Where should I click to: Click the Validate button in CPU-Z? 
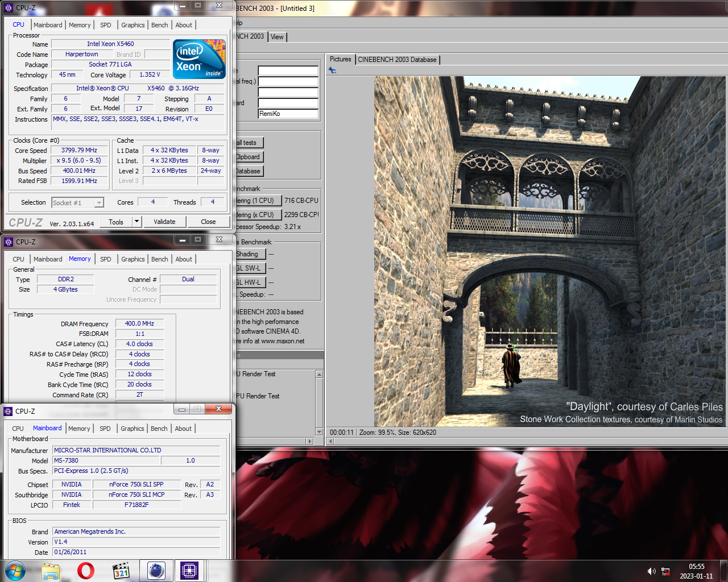(164, 222)
